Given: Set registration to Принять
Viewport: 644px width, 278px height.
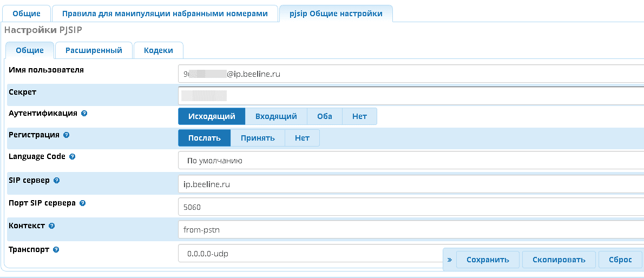Looking at the screenshot, I should point(258,138).
